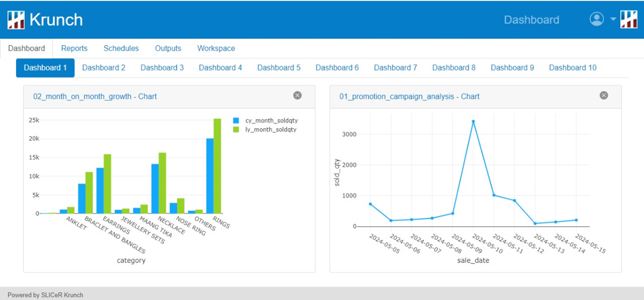Click the category x-axis title
Viewport: 644px width, 300px height.
(131, 260)
